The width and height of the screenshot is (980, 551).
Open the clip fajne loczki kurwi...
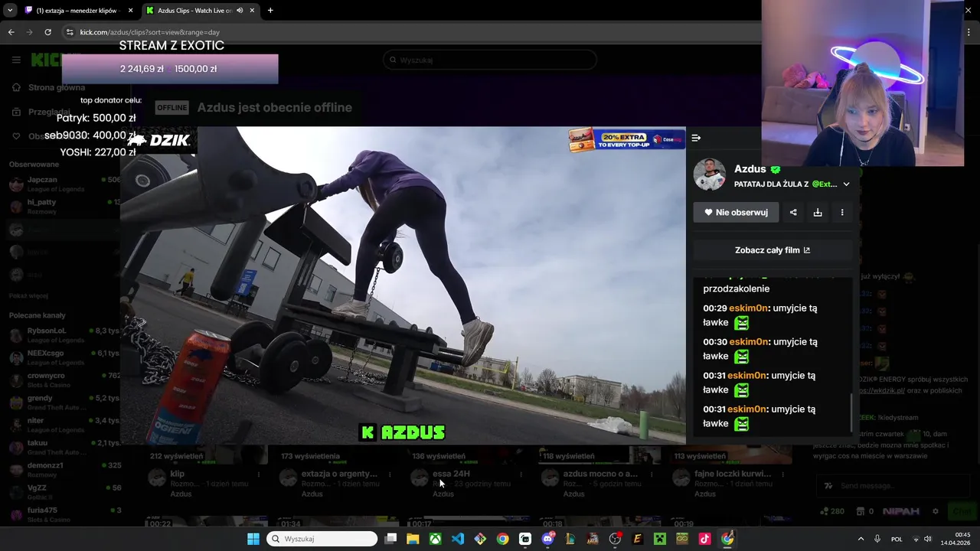pyautogui.click(x=733, y=474)
